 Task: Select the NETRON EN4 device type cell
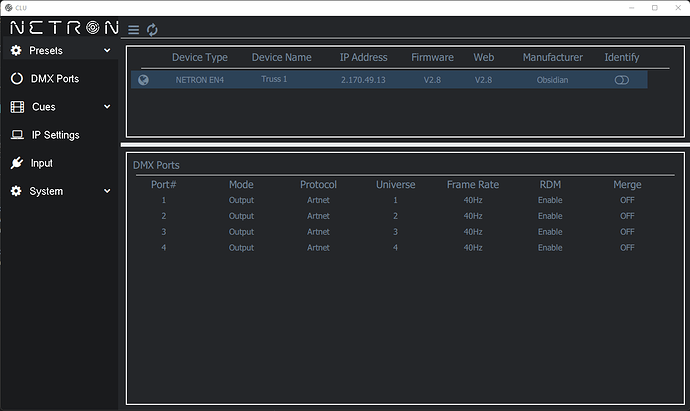point(200,80)
